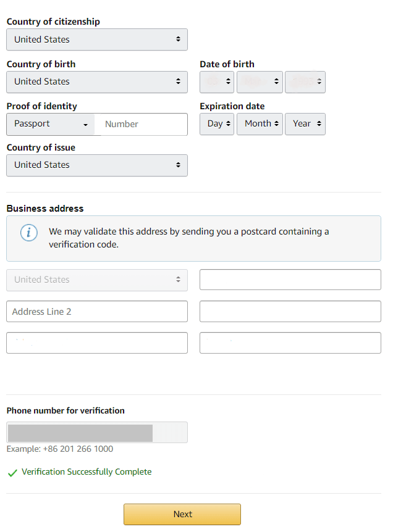Click the first business address line field

pos(290,280)
